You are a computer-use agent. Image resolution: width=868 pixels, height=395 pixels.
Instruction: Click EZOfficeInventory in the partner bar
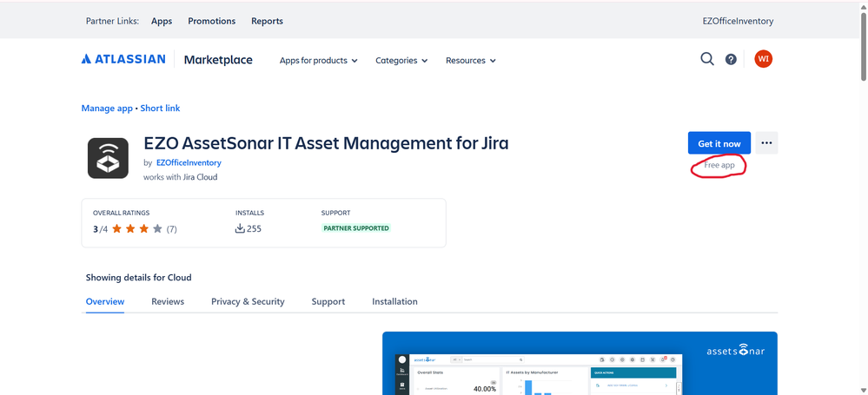coord(738,21)
